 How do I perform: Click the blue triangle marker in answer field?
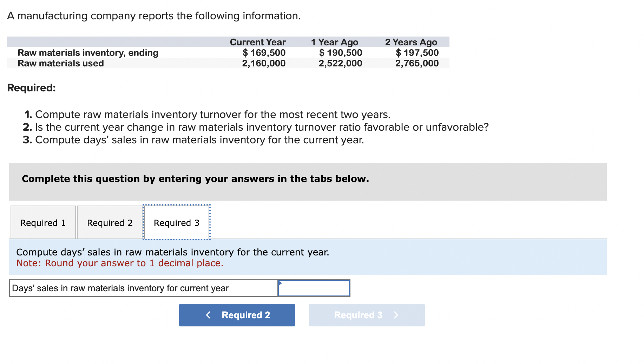(280, 283)
